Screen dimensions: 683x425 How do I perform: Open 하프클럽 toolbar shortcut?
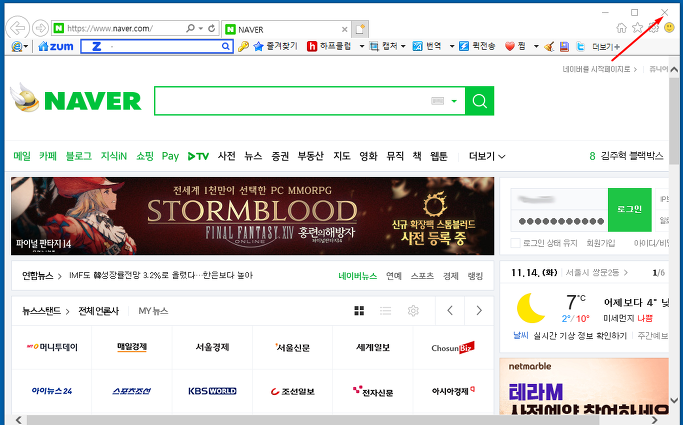point(329,46)
